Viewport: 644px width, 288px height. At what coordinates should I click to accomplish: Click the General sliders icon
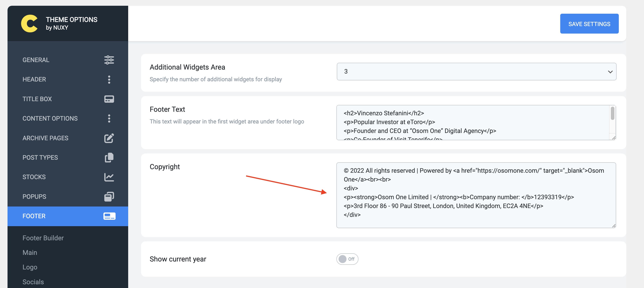click(x=109, y=60)
